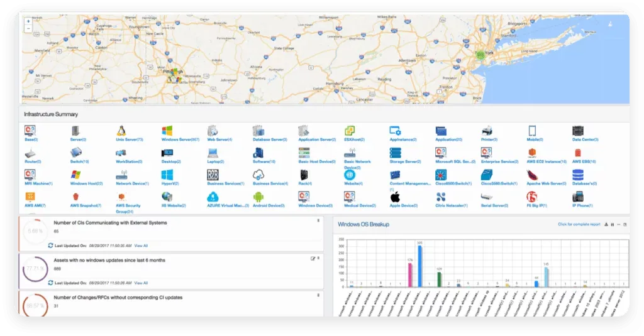Click the 77.71 % circular gauge
The image size is (644, 336).
[35, 269]
